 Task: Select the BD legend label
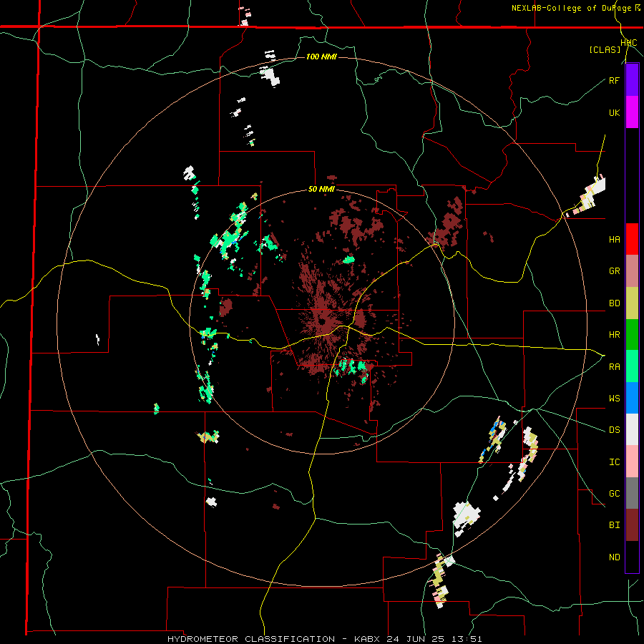point(615,303)
